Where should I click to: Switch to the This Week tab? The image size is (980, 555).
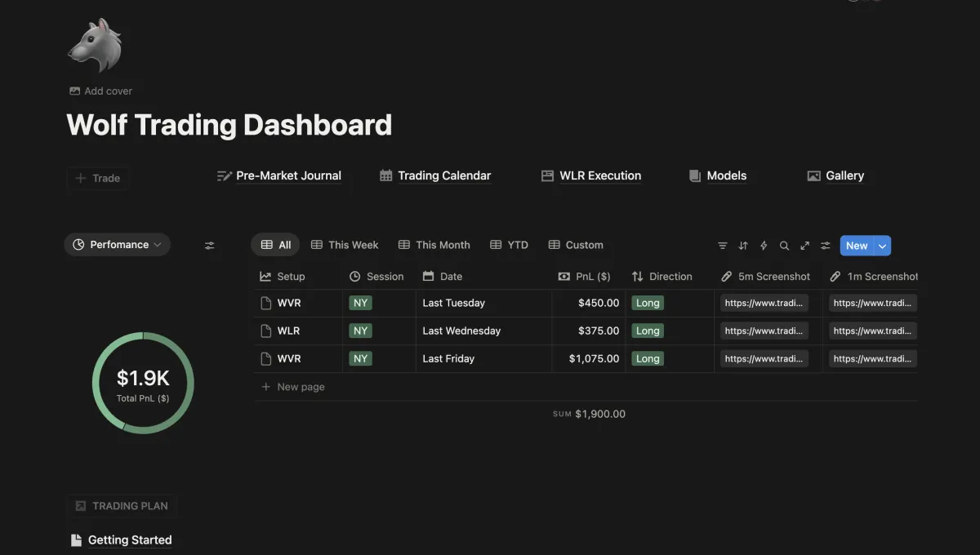[x=345, y=245]
